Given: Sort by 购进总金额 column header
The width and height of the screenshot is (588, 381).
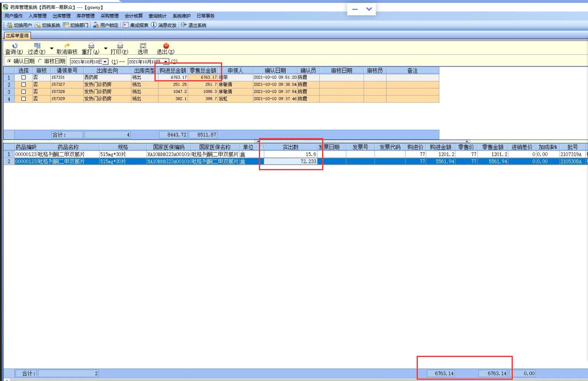Looking at the screenshot, I should 173,71.
